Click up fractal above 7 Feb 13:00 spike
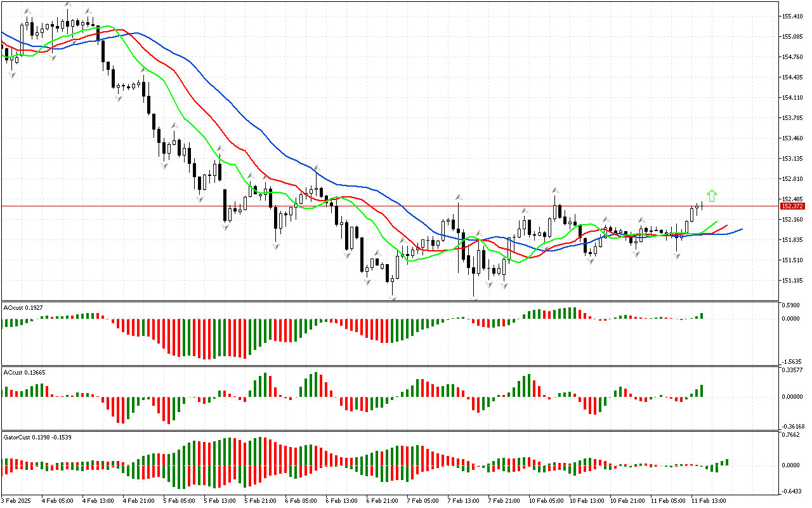Viewport: 812px width, 508px height. coord(458,197)
